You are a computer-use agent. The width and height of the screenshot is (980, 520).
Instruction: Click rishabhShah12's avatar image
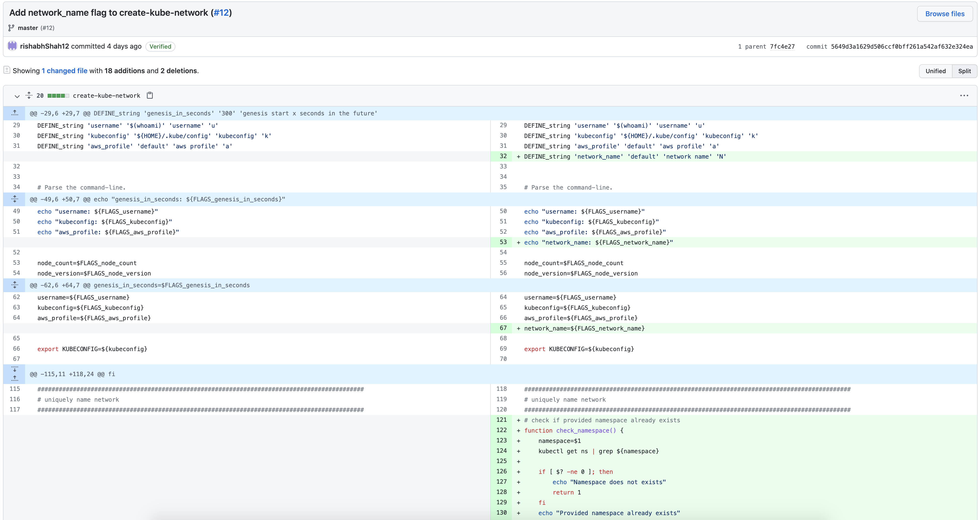click(12, 46)
